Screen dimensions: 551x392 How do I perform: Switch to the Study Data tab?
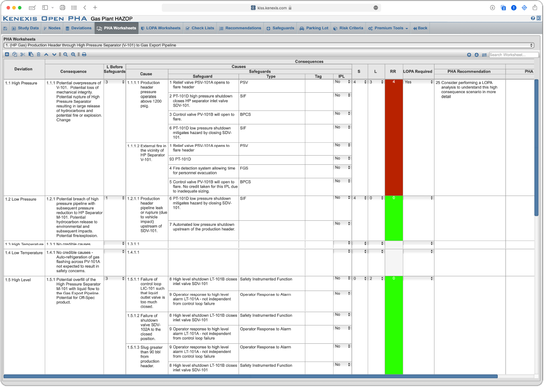point(25,28)
